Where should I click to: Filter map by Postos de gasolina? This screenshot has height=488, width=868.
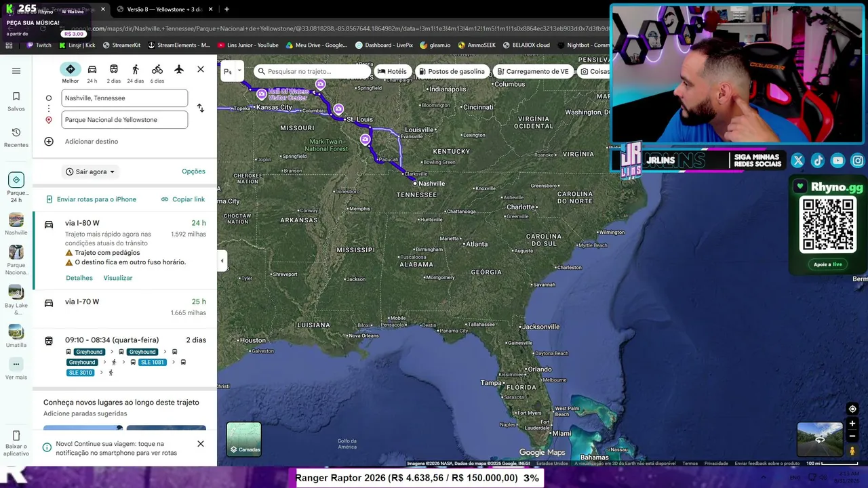click(451, 71)
